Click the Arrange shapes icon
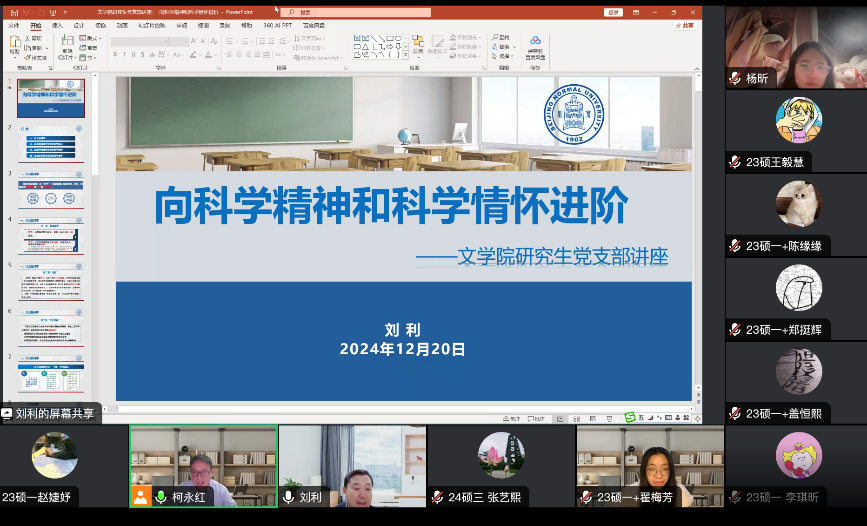 [x=418, y=44]
